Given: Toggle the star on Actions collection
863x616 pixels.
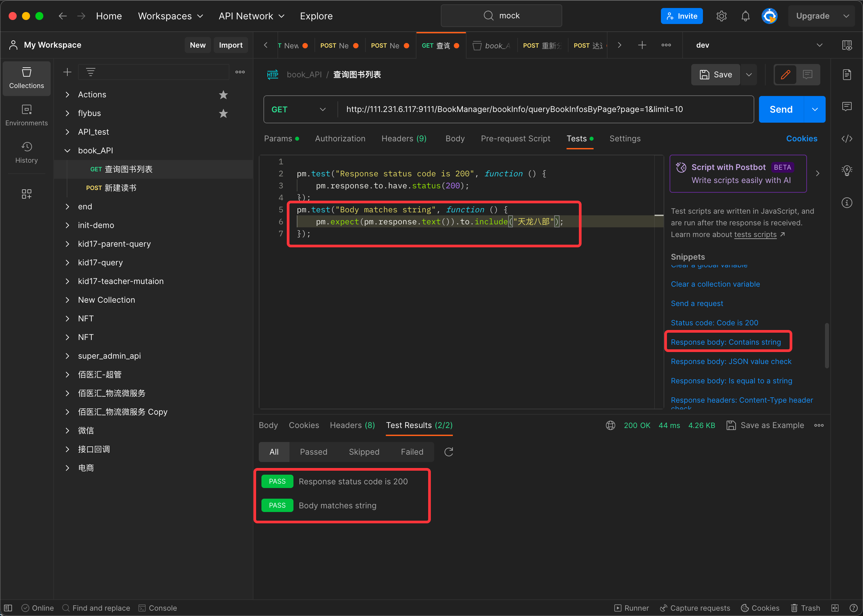Looking at the screenshot, I should tap(223, 95).
